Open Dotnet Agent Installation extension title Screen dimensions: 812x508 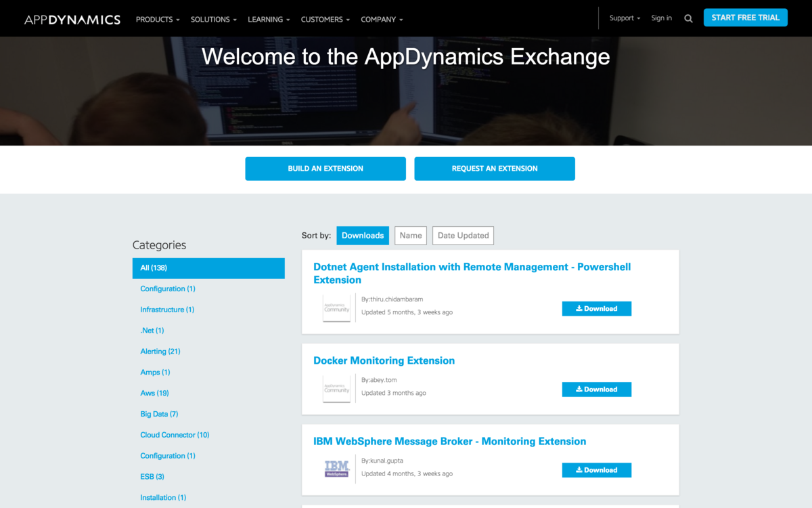tap(472, 273)
